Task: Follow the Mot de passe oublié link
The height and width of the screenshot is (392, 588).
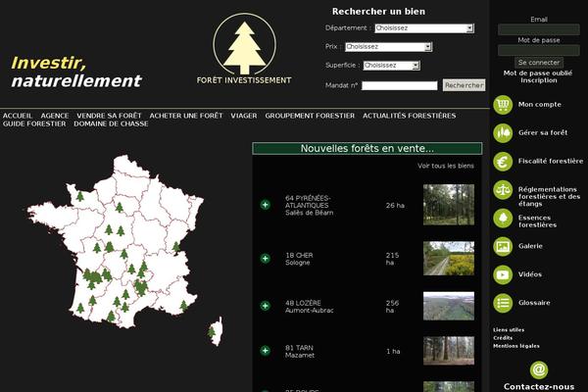Action: (538, 73)
